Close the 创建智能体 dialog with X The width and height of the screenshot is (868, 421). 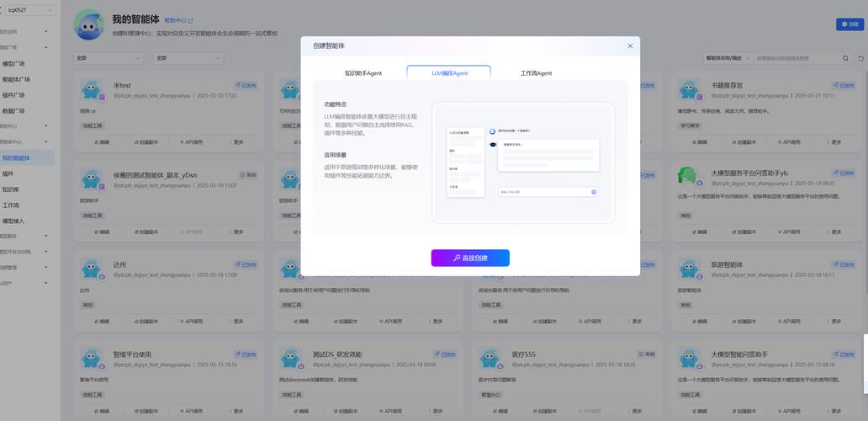(630, 46)
